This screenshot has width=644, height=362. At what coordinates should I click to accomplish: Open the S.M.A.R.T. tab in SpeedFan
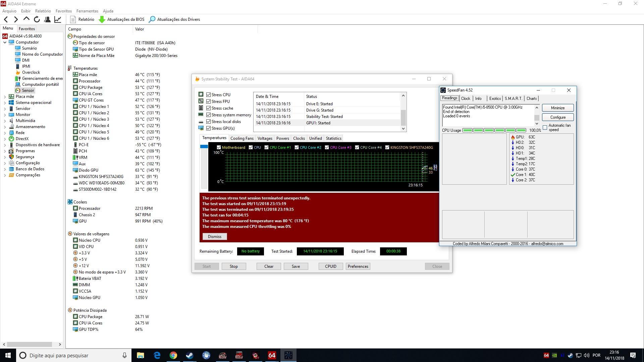point(513,99)
